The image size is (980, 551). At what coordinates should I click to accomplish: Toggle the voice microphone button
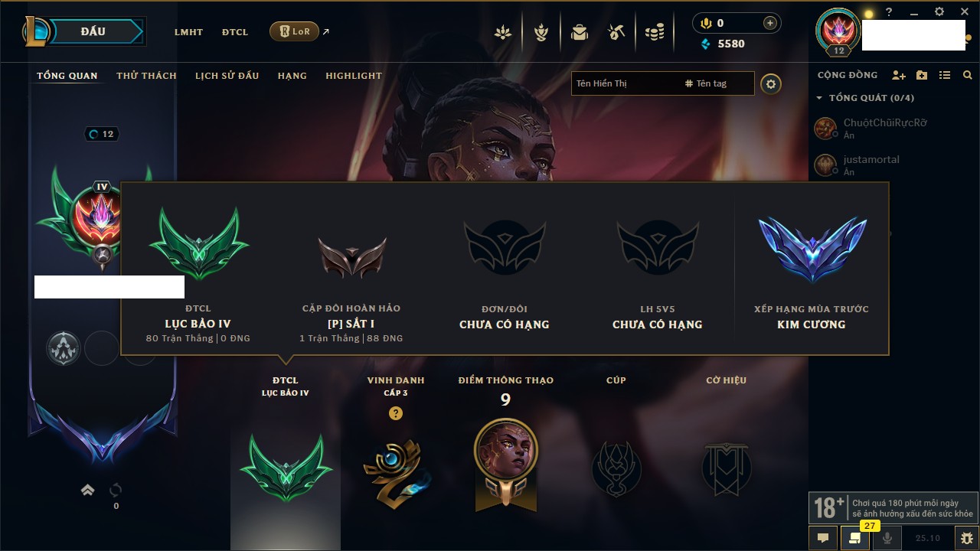point(887,538)
